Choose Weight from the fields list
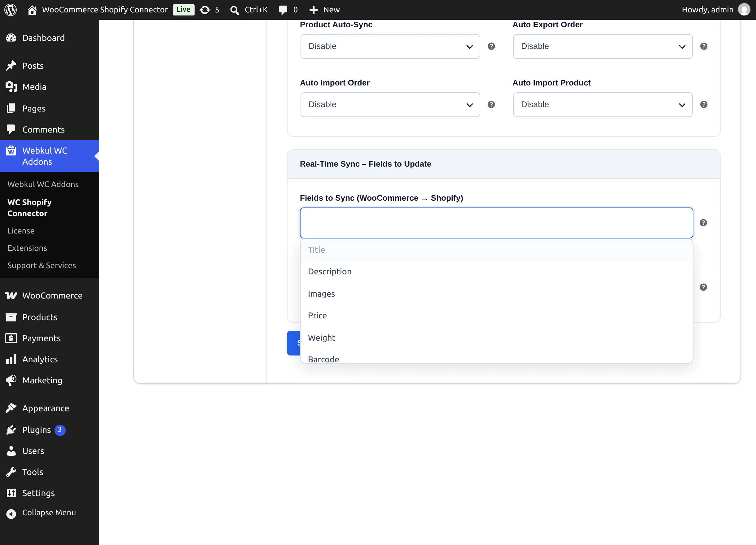756x545 pixels. [496, 338]
